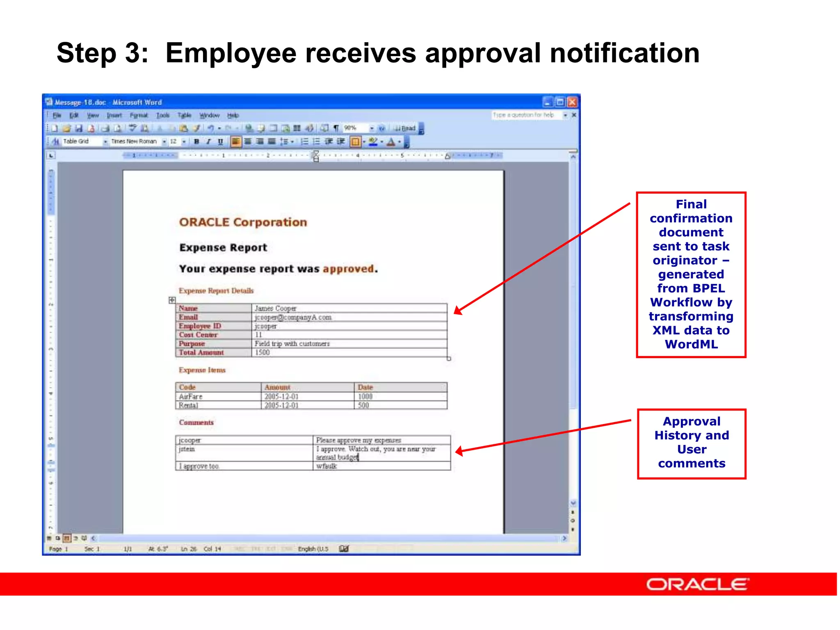840x630 pixels.
Task: Open the Table menu
Action: coord(185,115)
